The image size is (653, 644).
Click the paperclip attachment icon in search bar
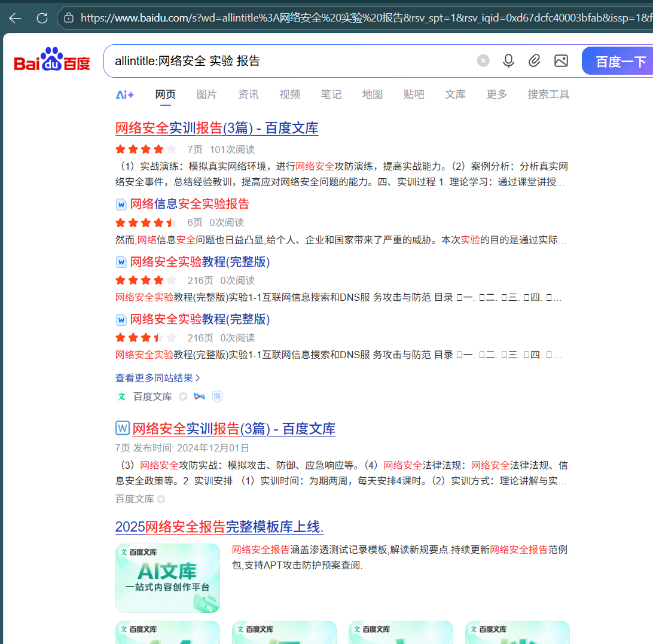[x=534, y=60]
